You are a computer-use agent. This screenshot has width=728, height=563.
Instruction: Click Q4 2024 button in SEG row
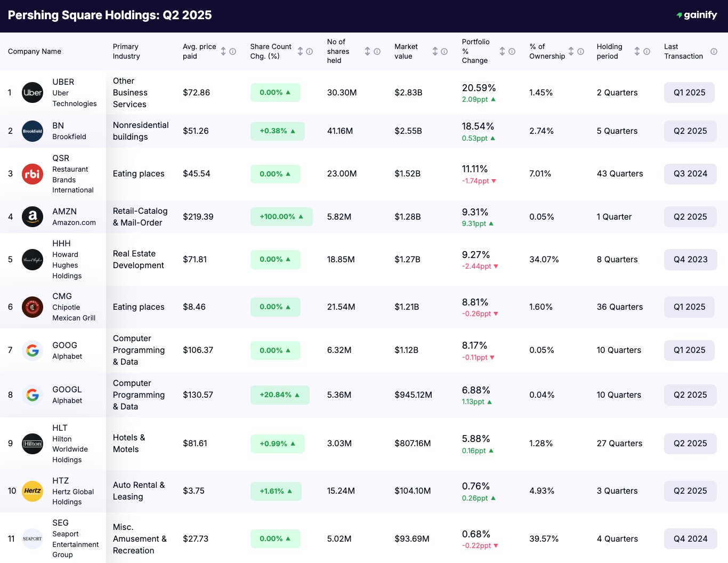[690, 539]
